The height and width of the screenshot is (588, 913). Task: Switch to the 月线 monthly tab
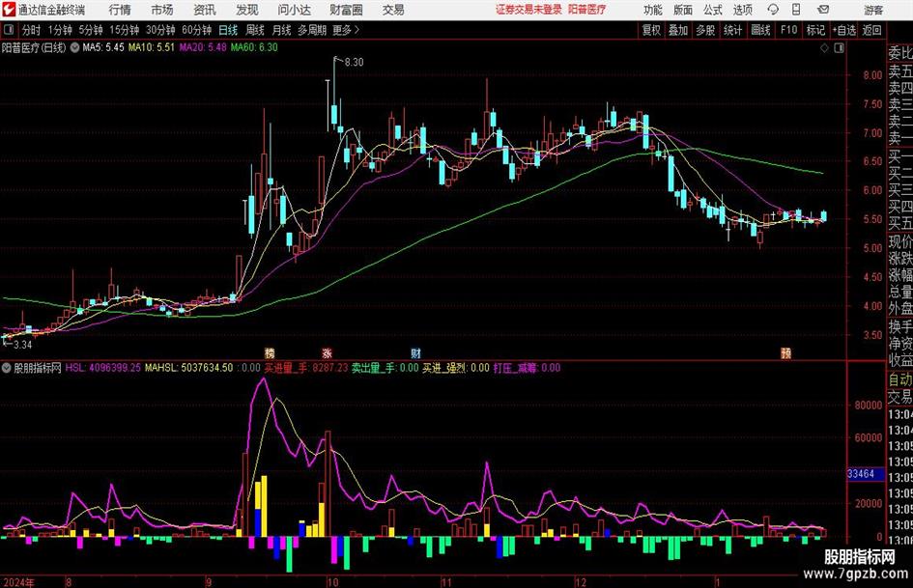[x=282, y=30]
